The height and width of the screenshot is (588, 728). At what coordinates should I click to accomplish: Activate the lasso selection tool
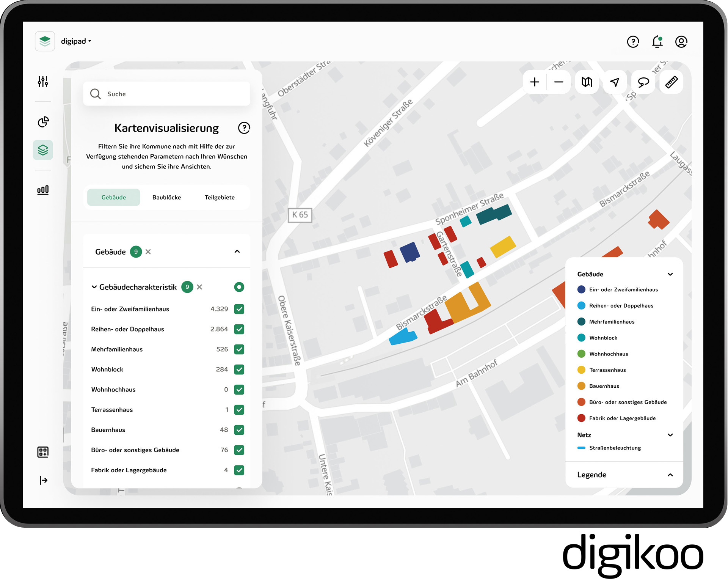[x=643, y=82]
